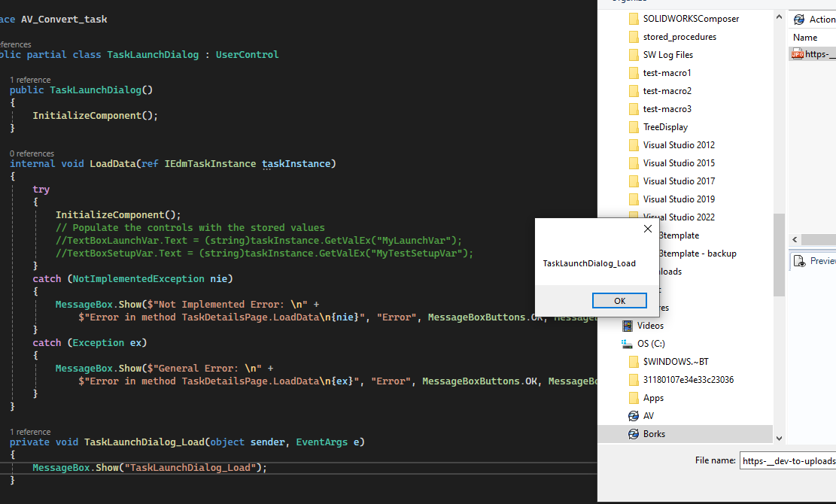Select the Visual Studio 2019 folder
836x504 pixels.
[672, 199]
